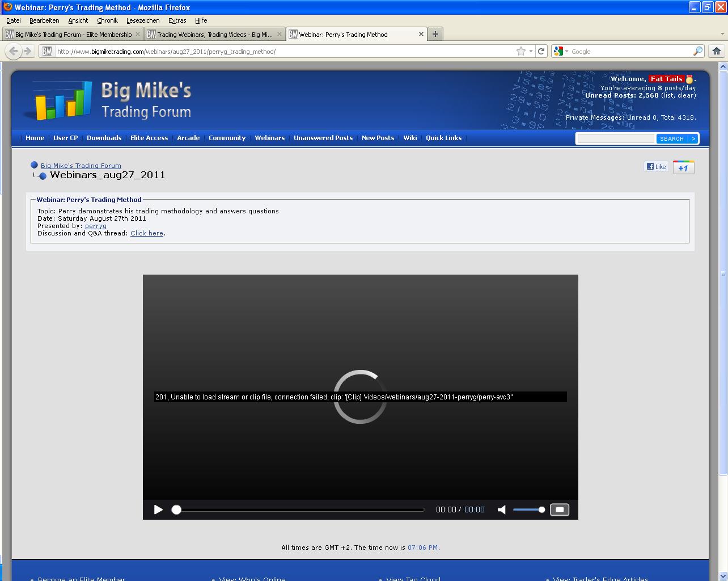The width and height of the screenshot is (728, 581).
Task: Switch to the Trading Webinars tab
Action: (x=214, y=34)
